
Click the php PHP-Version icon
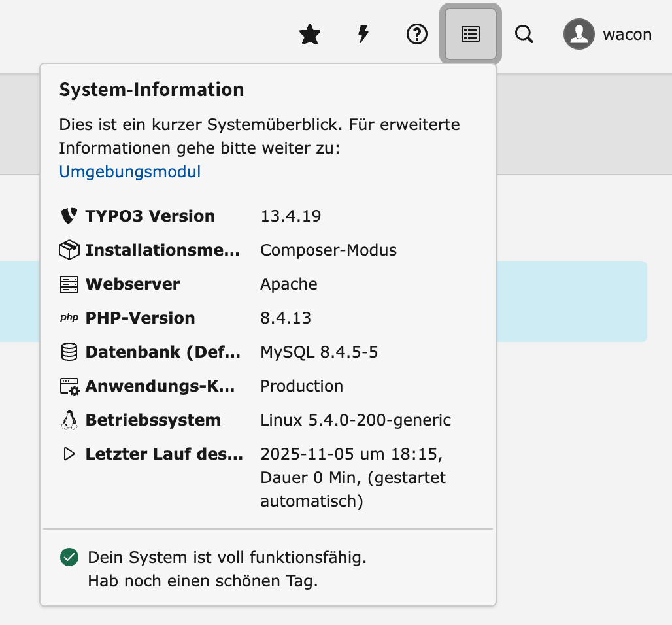69,318
